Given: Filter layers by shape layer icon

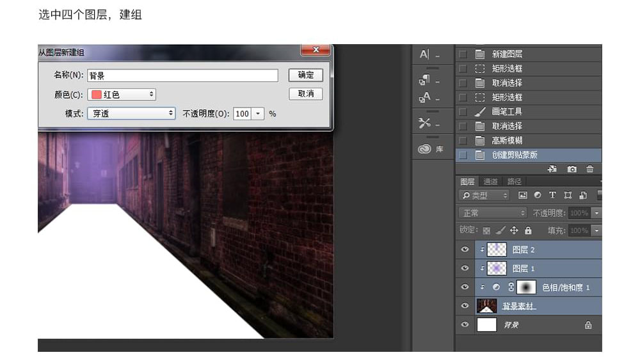Looking at the screenshot, I should pos(568,196).
